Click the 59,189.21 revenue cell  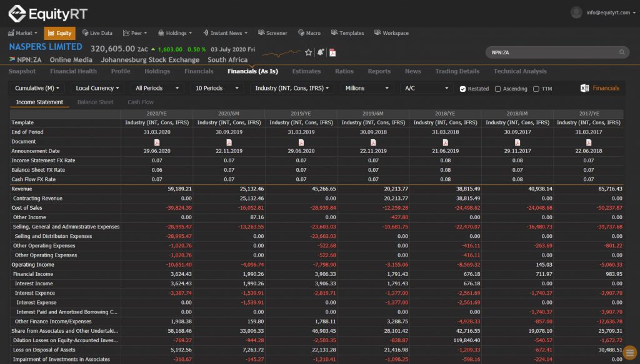pos(179,189)
